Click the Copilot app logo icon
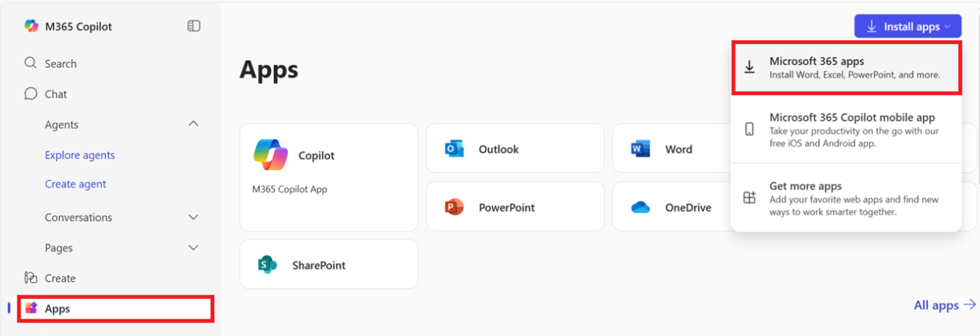The image size is (980, 336). click(271, 155)
